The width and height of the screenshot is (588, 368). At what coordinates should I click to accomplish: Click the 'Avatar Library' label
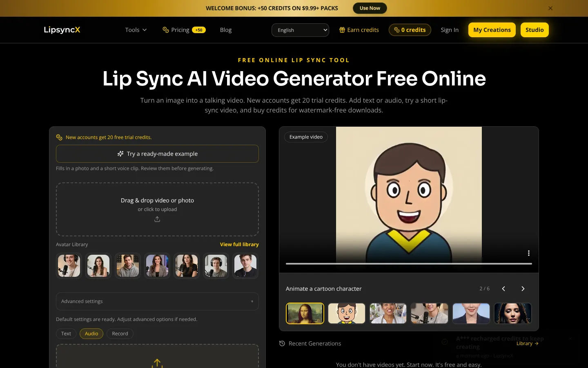(72, 245)
